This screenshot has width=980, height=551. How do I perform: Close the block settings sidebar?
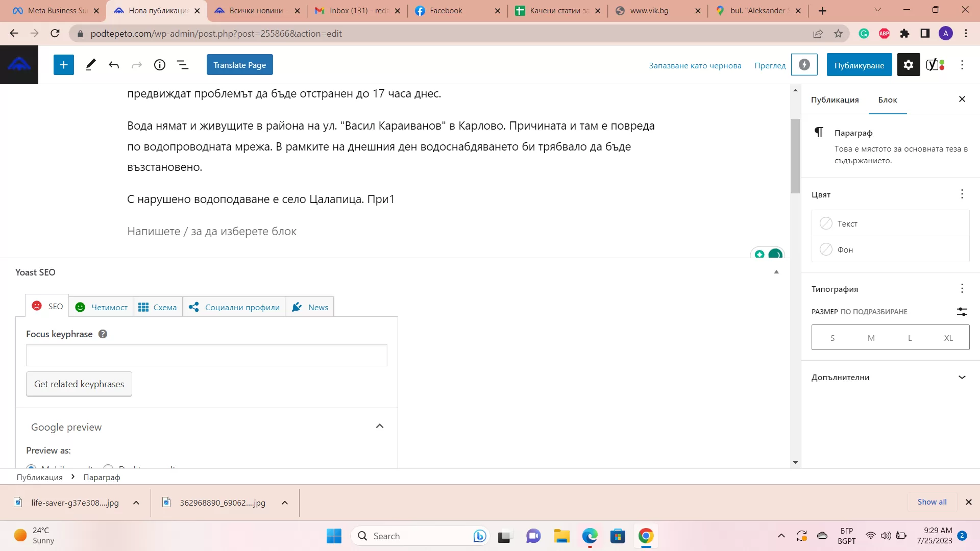962,99
